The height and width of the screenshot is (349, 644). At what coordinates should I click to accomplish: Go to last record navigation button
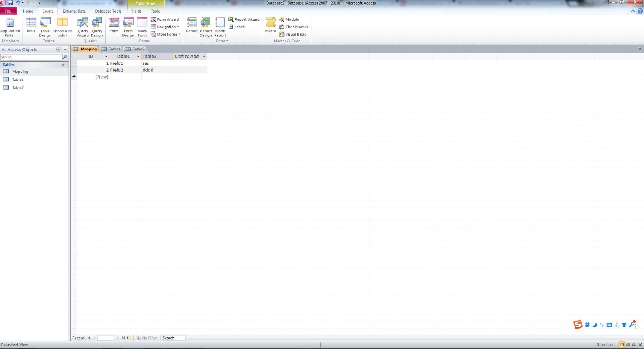(x=123, y=338)
